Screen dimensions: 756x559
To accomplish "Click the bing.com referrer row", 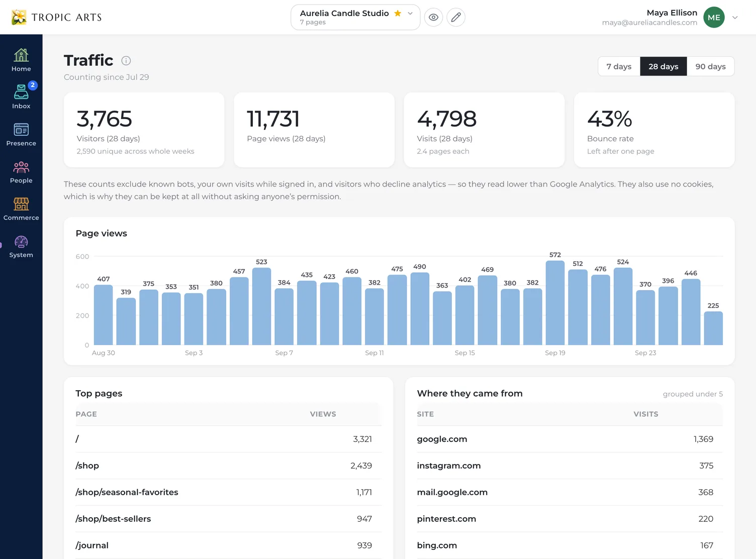I will [x=570, y=545].
